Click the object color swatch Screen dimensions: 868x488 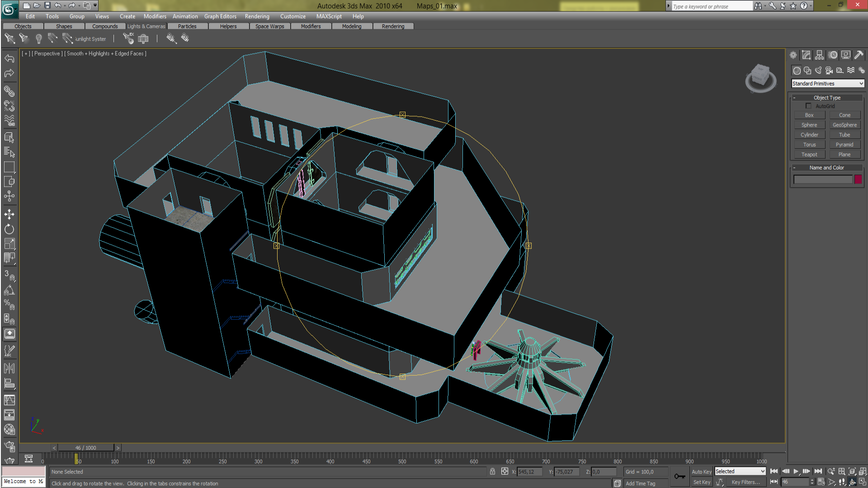tap(858, 179)
